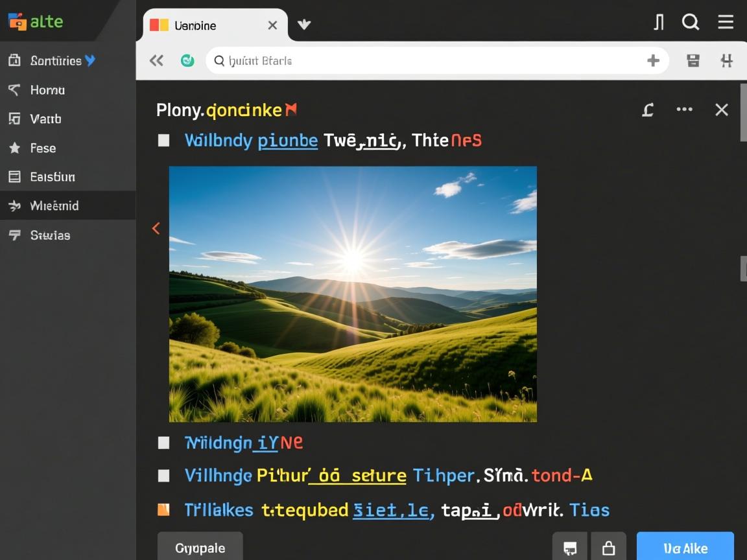Expand the Sontiiries sidebar dropdown
747x560 pixels.
(x=90, y=61)
